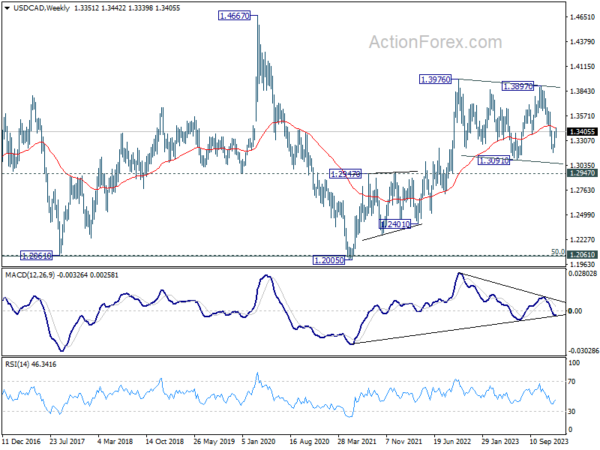Open the chart menu triangle beside USDCAD,Weekly

point(7,8)
